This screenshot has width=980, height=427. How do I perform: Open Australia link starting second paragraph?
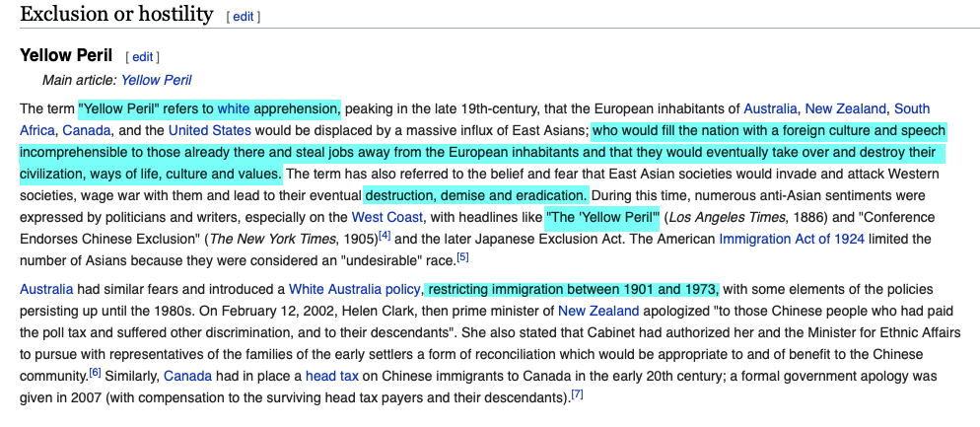click(46, 289)
